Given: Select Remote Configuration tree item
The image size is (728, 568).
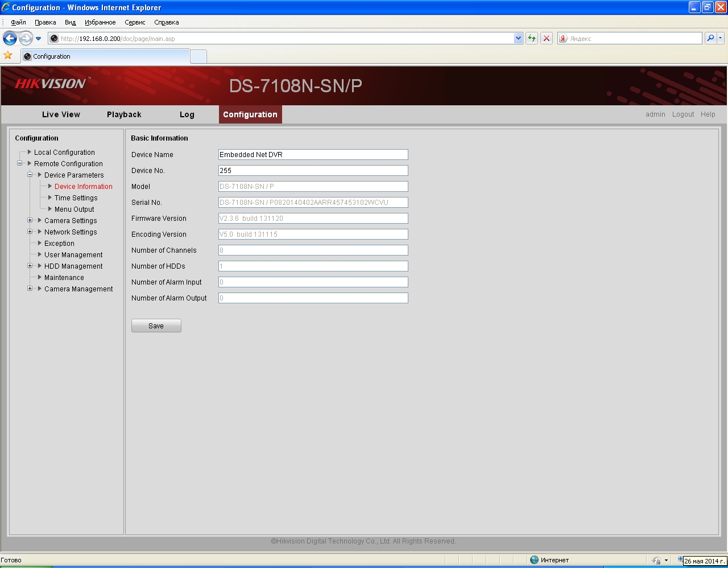Looking at the screenshot, I should tap(68, 164).
